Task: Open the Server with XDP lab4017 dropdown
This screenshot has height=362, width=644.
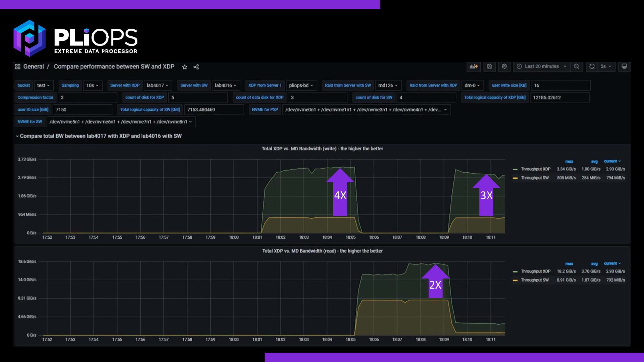Action: (157, 85)
